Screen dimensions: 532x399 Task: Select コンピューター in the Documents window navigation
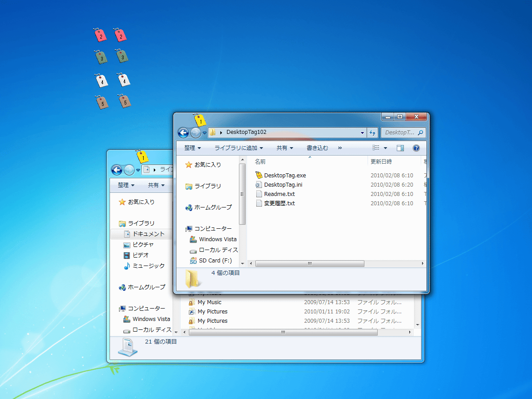pyautogui.click(x=142, y=308)
